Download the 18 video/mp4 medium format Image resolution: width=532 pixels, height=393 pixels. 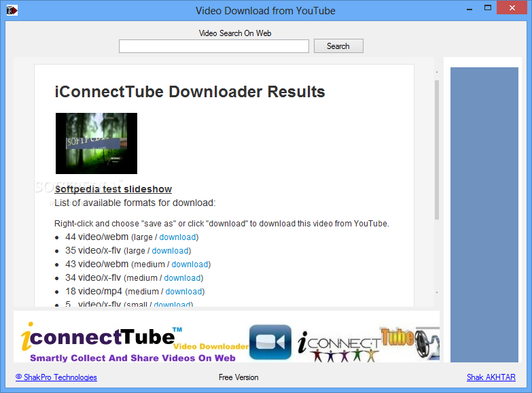(184, 292)
